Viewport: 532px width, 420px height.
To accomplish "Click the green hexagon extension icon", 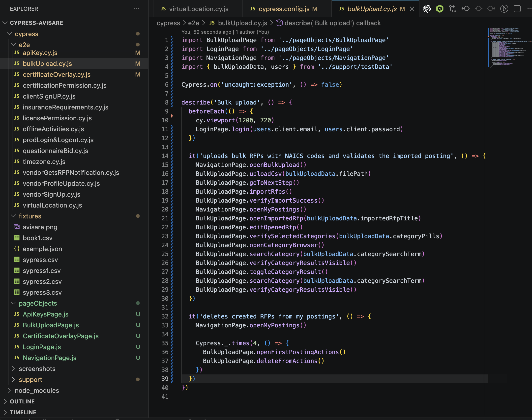I will click(x=440, y=9).
